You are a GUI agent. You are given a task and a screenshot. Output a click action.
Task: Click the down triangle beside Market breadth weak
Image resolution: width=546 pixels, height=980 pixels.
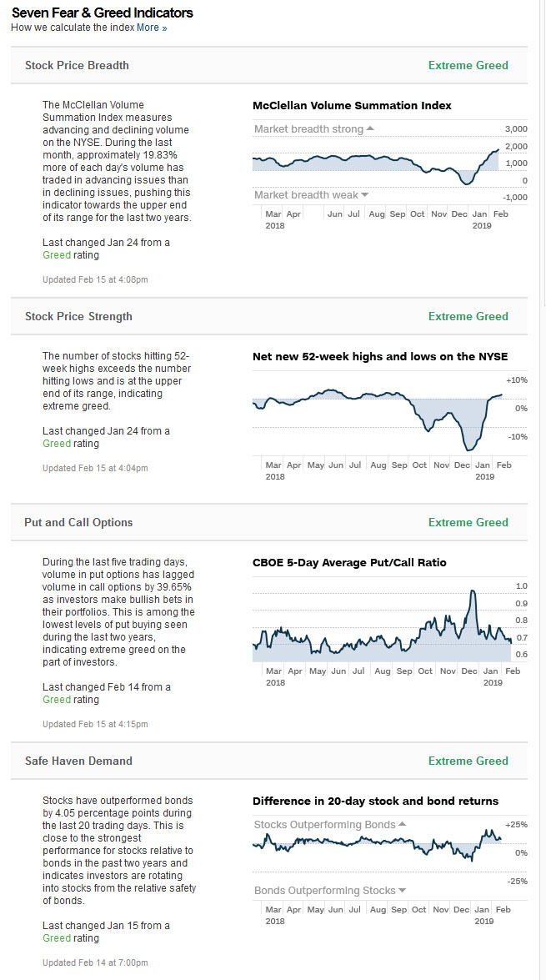[364, 195]
